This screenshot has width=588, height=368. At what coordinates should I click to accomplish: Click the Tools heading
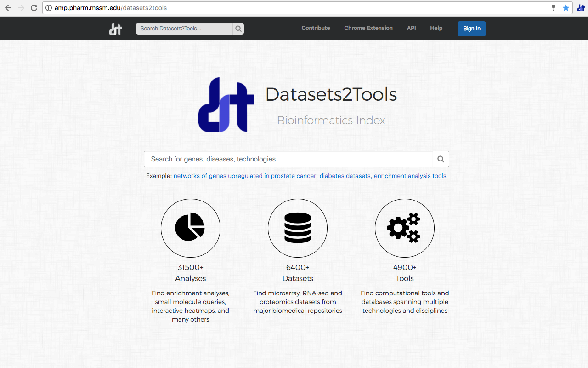tap(405, 278)
